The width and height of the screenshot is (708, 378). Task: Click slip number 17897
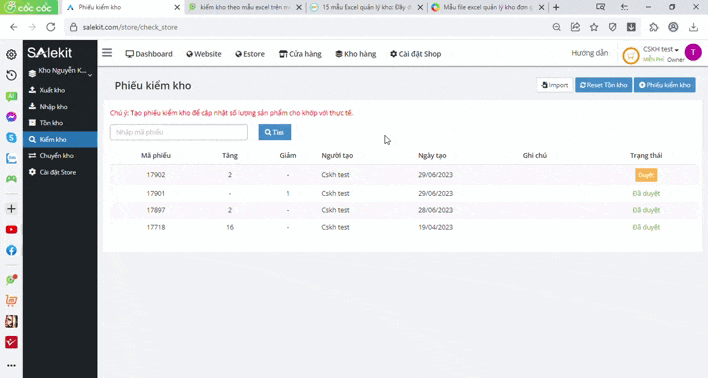pos(156,210)
